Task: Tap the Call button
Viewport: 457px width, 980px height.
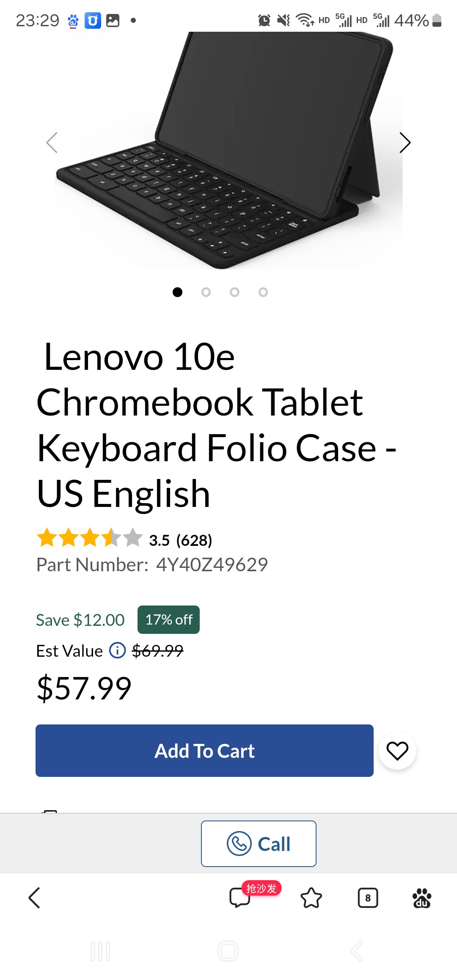Action: [x=259, y=844]
